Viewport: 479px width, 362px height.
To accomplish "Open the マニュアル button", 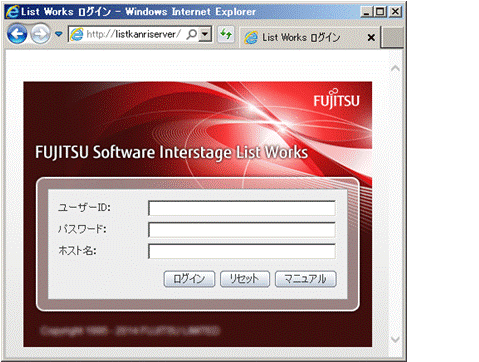I will [306, 279].
